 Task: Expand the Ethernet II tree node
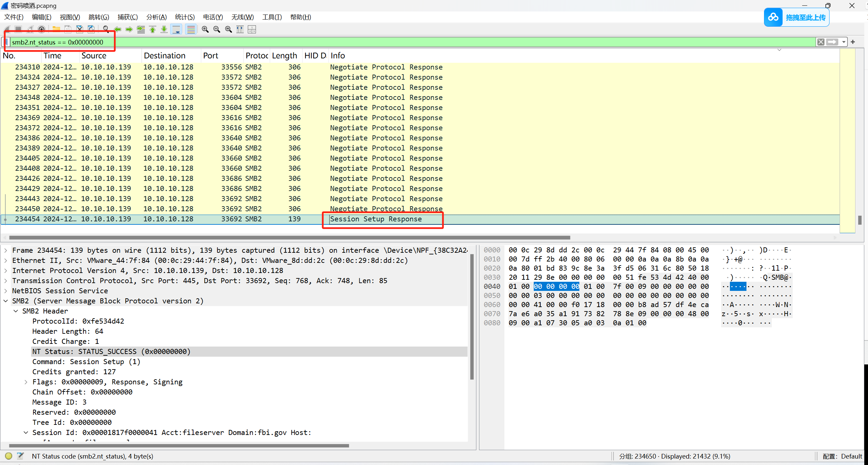click(x=6, y=261)
